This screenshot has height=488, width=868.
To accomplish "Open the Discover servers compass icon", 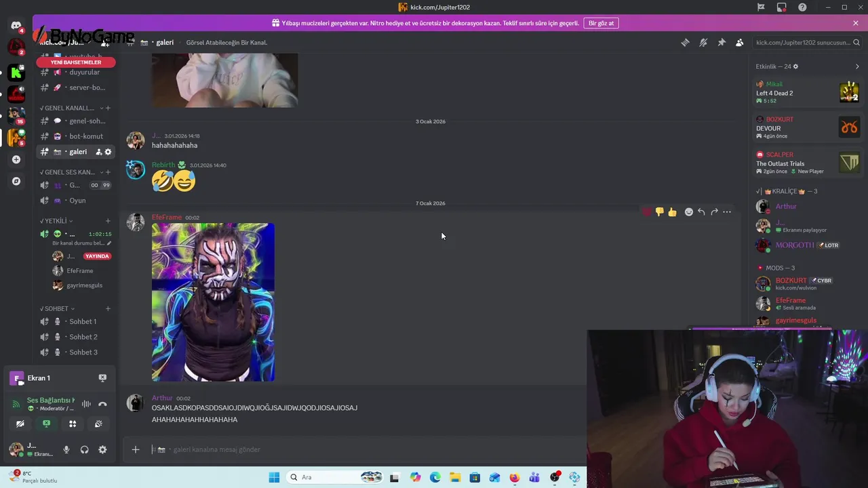I will pos(16,182).
